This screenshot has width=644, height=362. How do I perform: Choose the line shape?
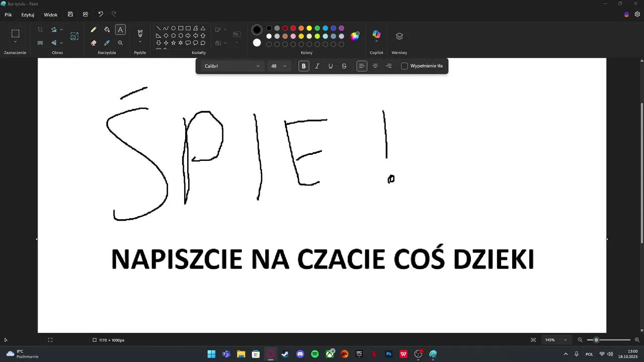point(158,28)
